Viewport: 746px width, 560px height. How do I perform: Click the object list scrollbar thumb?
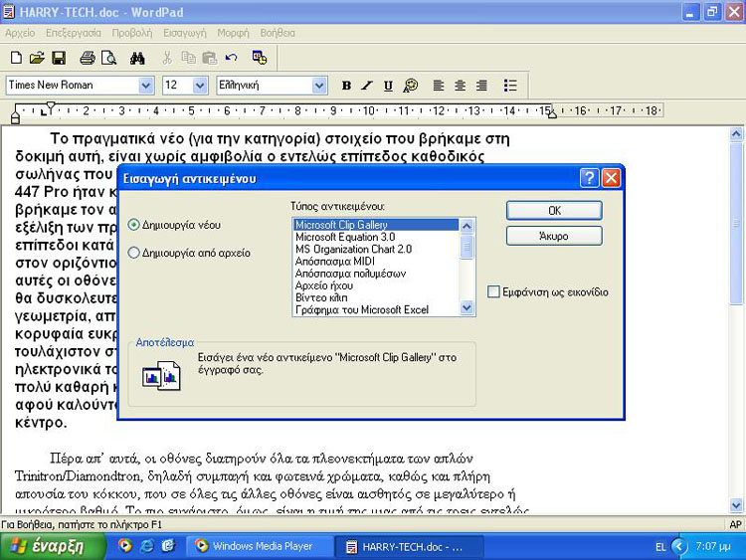point(466,246)
